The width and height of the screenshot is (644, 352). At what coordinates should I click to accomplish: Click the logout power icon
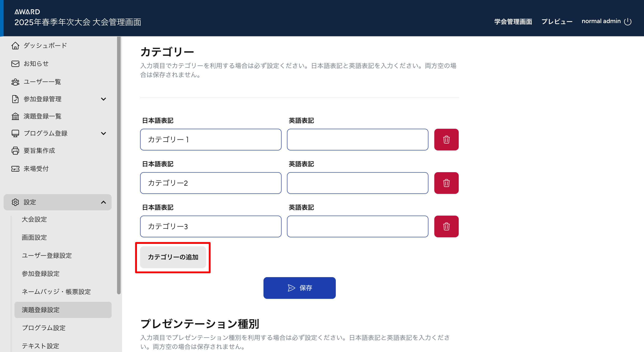click(628, 21)
